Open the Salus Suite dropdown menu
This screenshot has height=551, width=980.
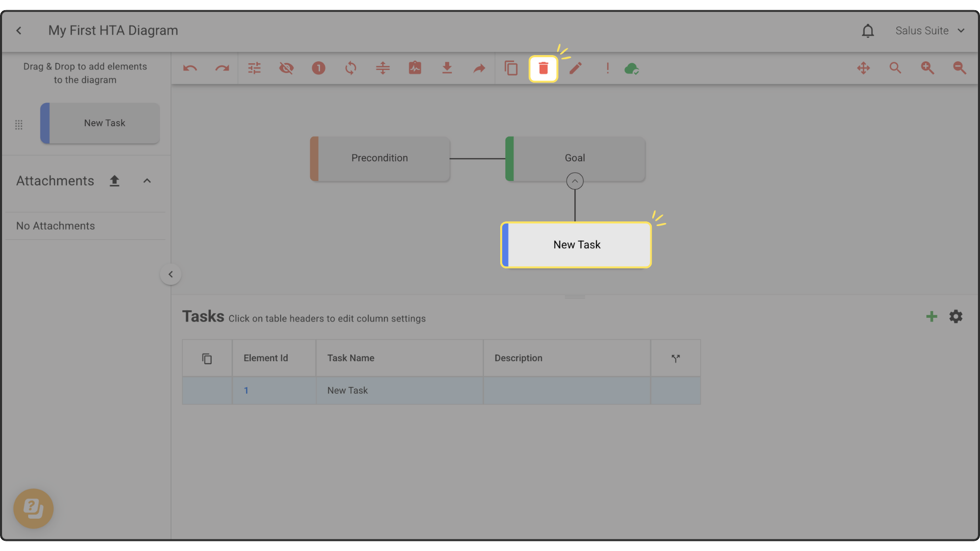[930, 31]
